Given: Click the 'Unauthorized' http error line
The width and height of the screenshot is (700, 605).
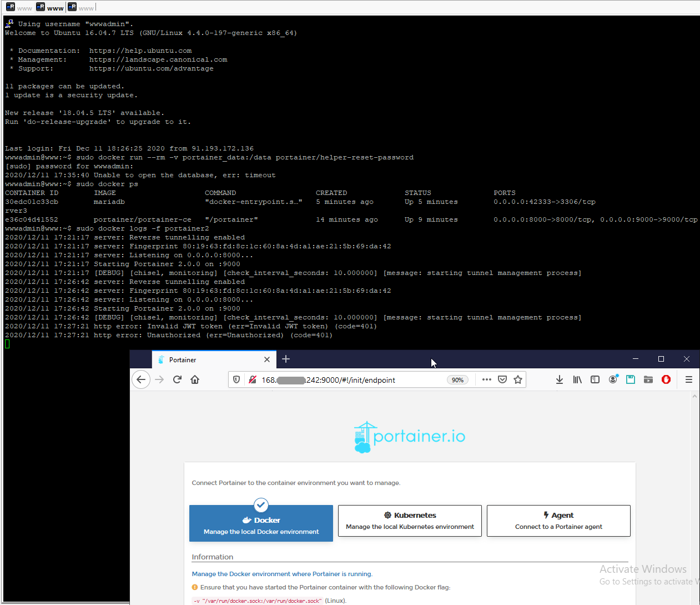Looking at the screenshot, I should click(169, 335).
